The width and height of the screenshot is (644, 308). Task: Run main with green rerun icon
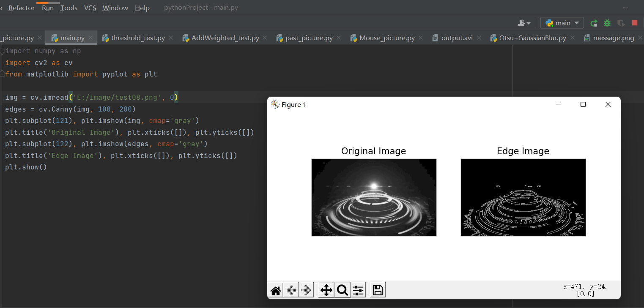594,23
